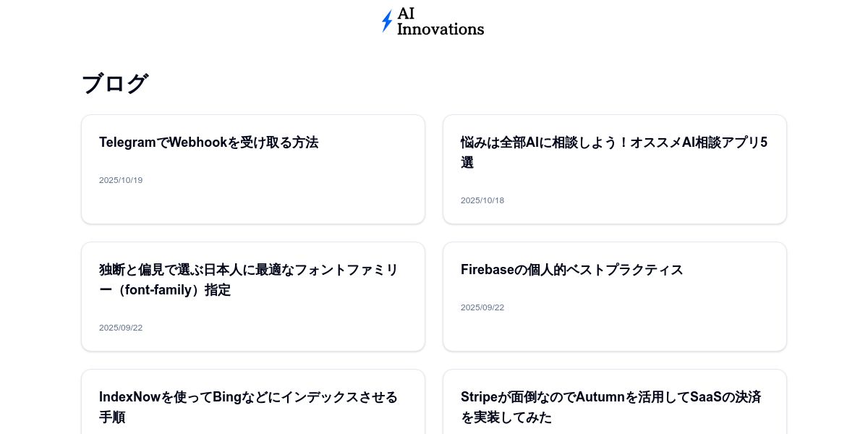Click the date under the font-family article
Screen dimensions: 868x434
coord(121,328)
